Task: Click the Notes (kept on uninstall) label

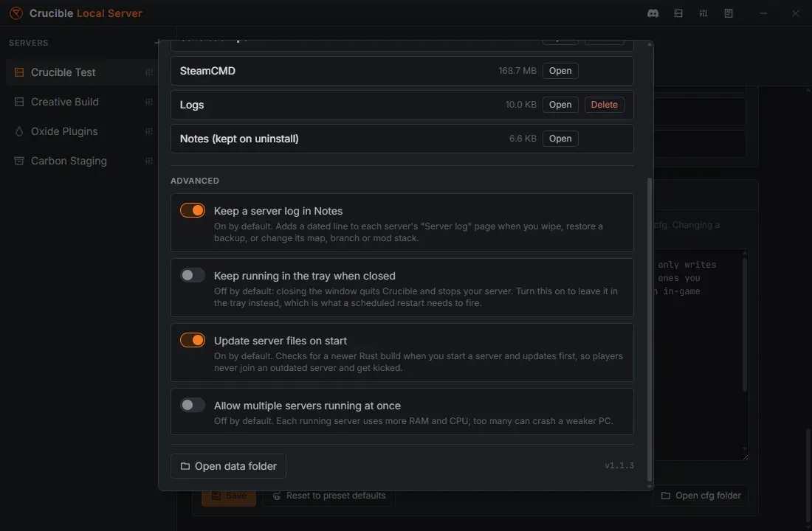Action: pos(239,139)
